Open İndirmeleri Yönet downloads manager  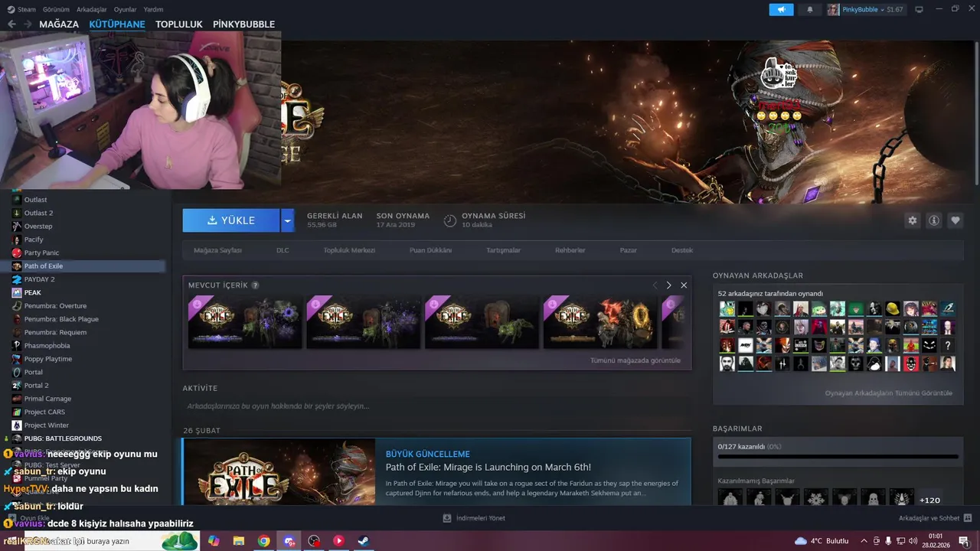[480, 518]
